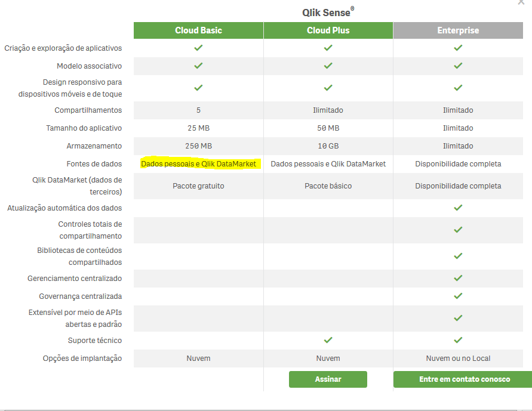Click the Qlik Sense title
The height and width of the screenshot is (411, 532).
pyautogui.click(x=328, y=12)
